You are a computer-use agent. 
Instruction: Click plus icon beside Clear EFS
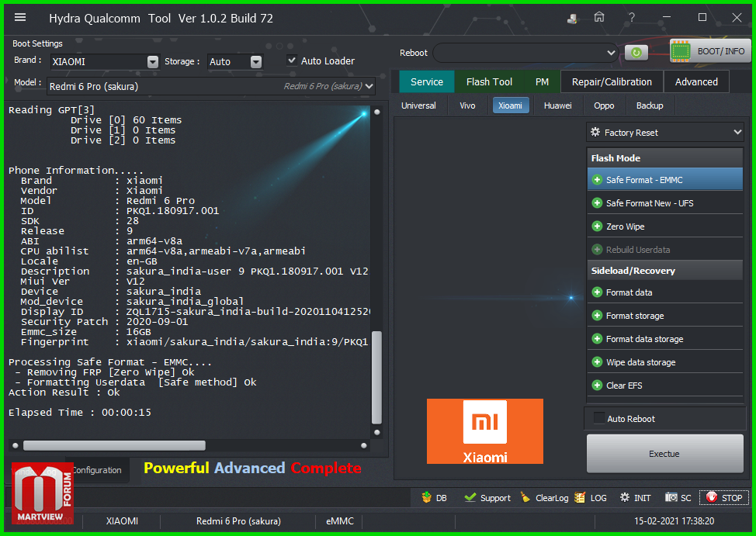point(597,386)
